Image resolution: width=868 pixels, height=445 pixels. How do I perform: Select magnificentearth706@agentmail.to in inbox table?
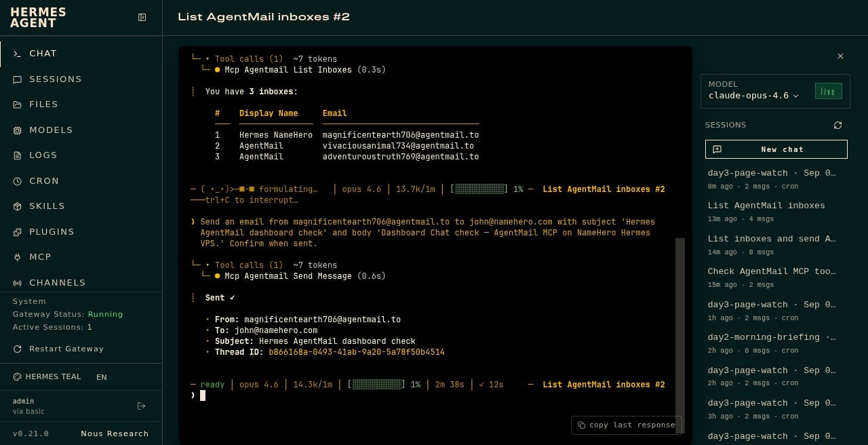[401, 135]
